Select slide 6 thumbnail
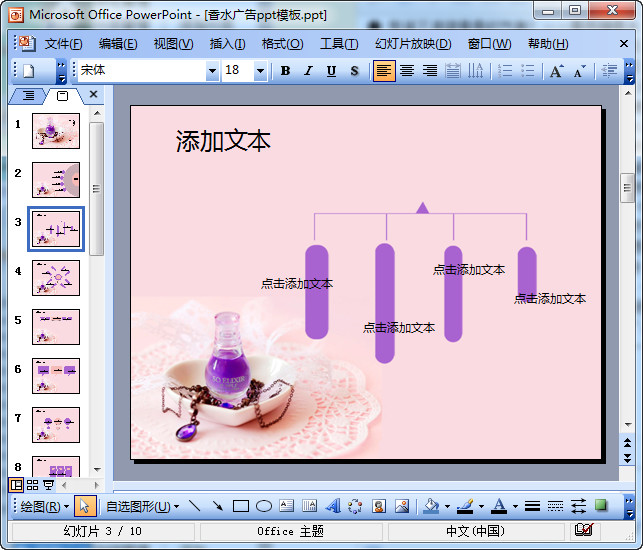The width and height of the screenshot is (643, 550). click(56, 376)
